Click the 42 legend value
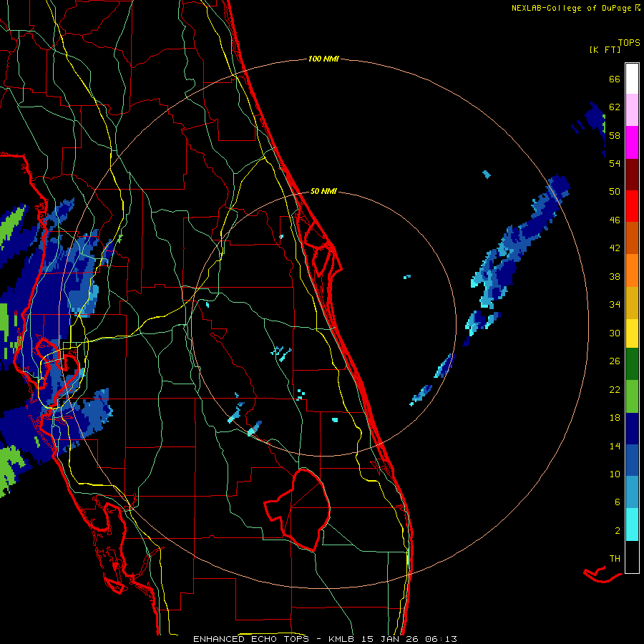Screen dimensions: 644x644 coord(615,248)
